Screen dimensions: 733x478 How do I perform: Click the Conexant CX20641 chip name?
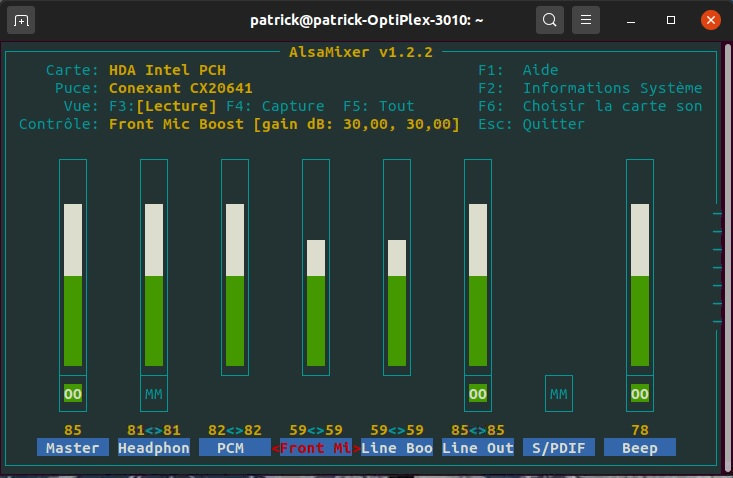point(181,88)
